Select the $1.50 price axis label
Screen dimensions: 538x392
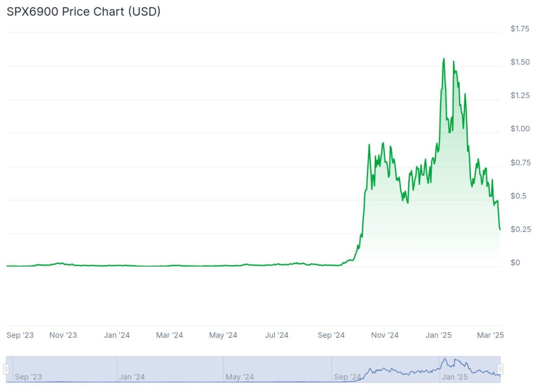[520, 62]
